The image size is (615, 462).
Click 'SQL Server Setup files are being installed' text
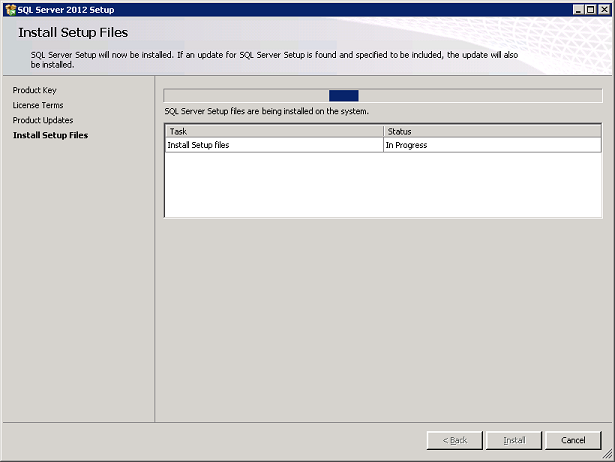coord(266,111)
